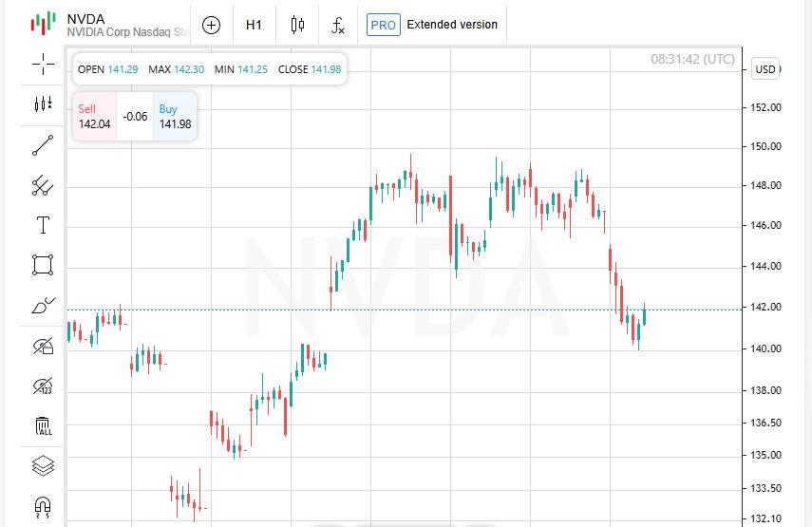This screenshot has height=527, width=812.
Task: Click the 146.00 price axis label
Action: [765, 225]
